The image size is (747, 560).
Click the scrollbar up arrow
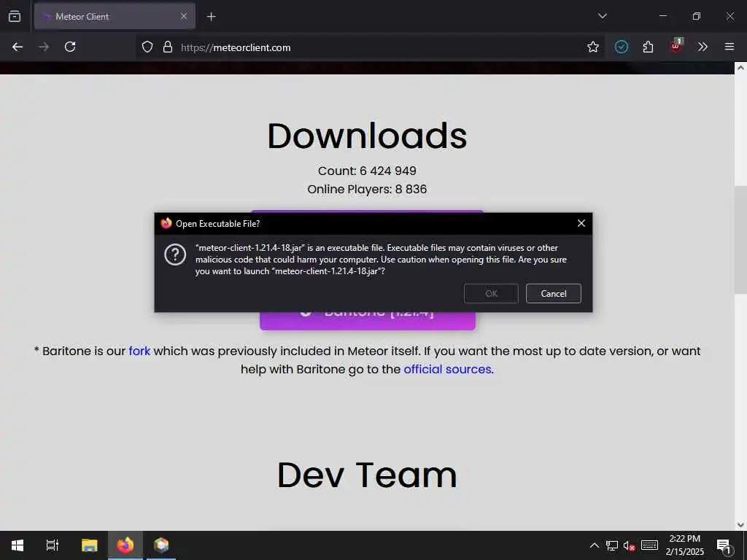tap(740, 68)
